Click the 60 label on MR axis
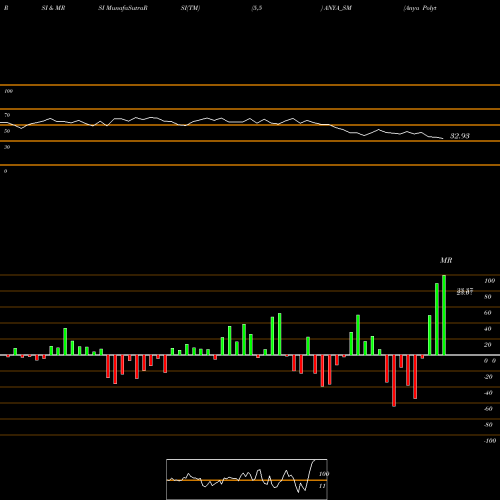Screen dimensions: 500x500 (x=488, y=313)
